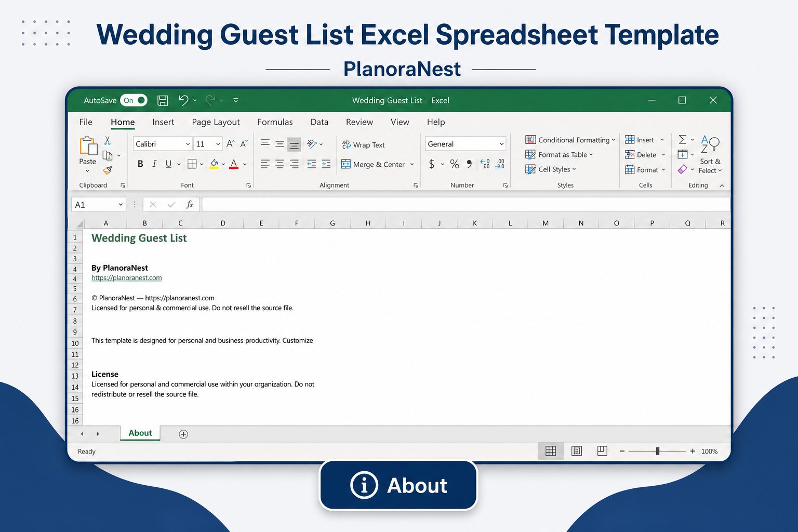Align text to the right
Image resolution: width=798 pixels, height=532 pixels.
click(294, 164)
